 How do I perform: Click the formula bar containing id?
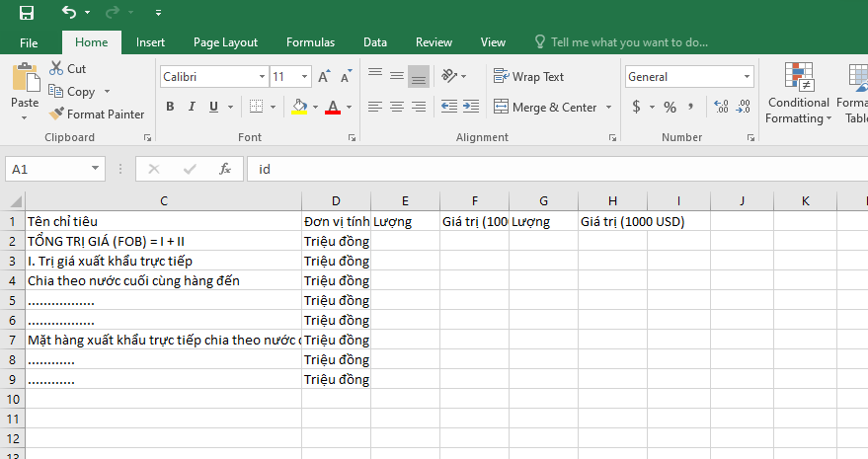click(x=558, y=170)
